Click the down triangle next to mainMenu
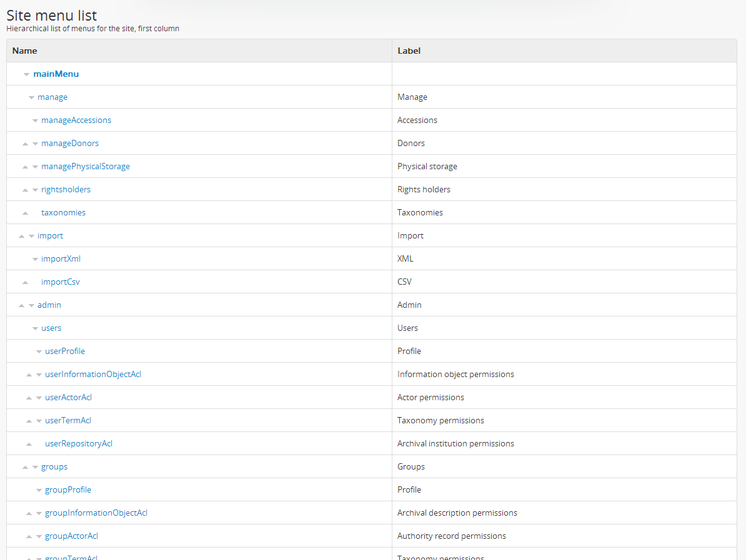The height and width of the screenshot is (560, 746). tap(26, 74)
